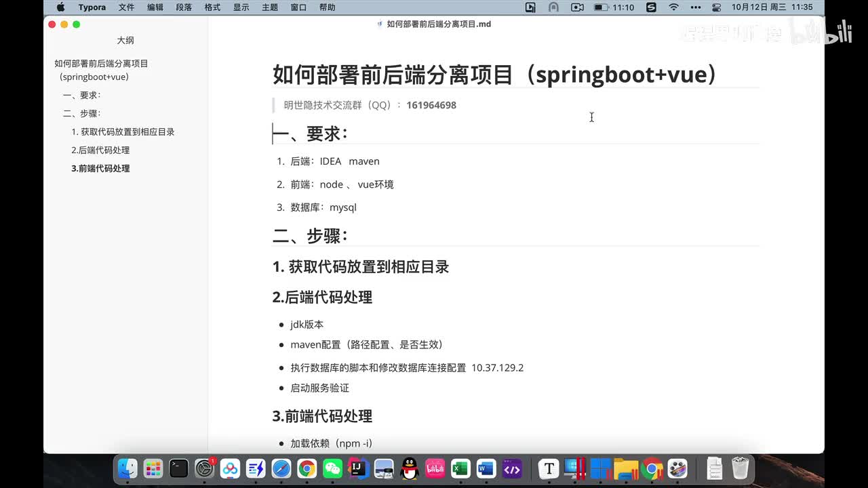
Task: Click bullet item jdk版本
Action: (x=307, y=325)
